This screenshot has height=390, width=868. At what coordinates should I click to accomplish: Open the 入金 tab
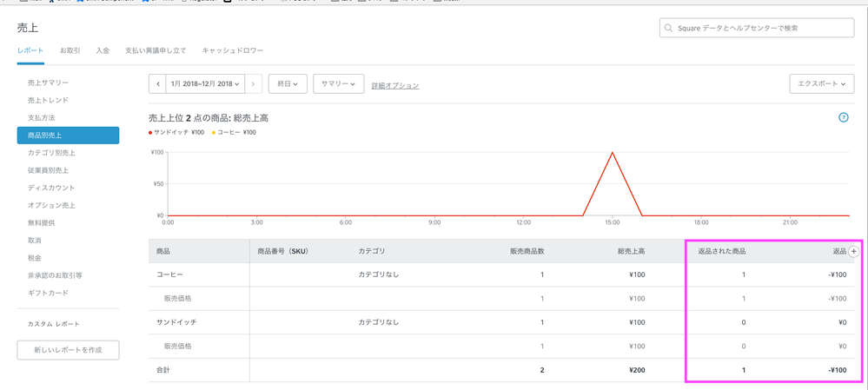103,51
